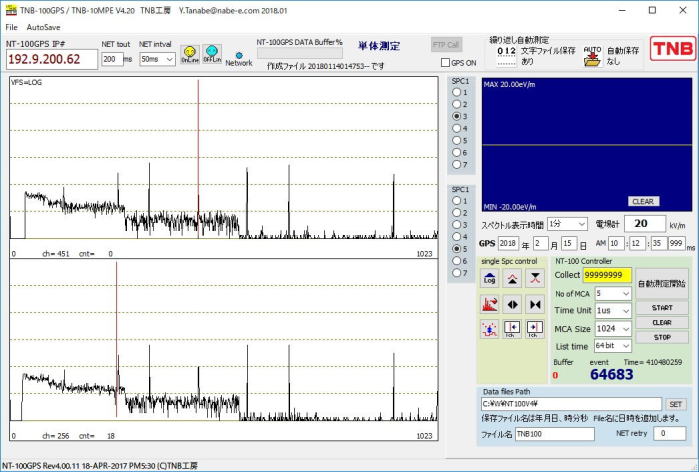Click the GPS month field
699x472 pixels.
(x=540, y=243)
